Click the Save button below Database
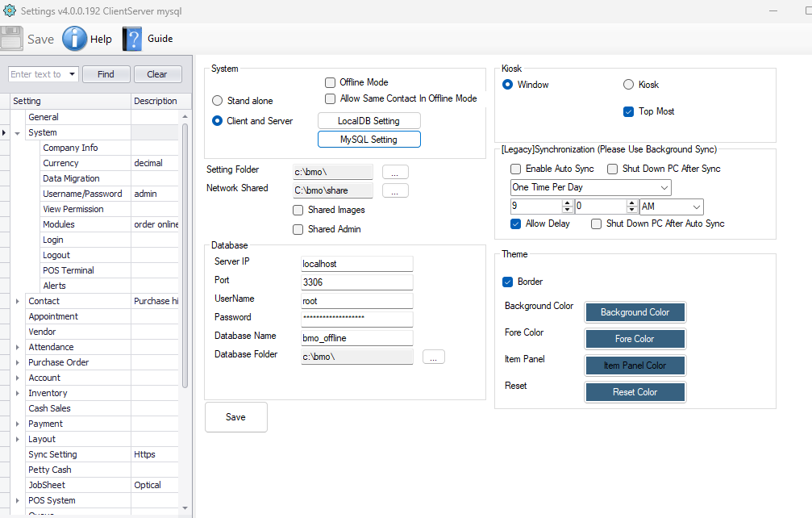812x518 pixels. (236, 417)
